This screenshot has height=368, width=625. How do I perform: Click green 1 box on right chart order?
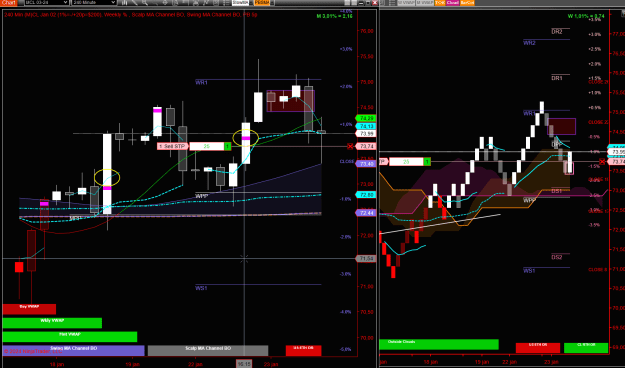427,161
